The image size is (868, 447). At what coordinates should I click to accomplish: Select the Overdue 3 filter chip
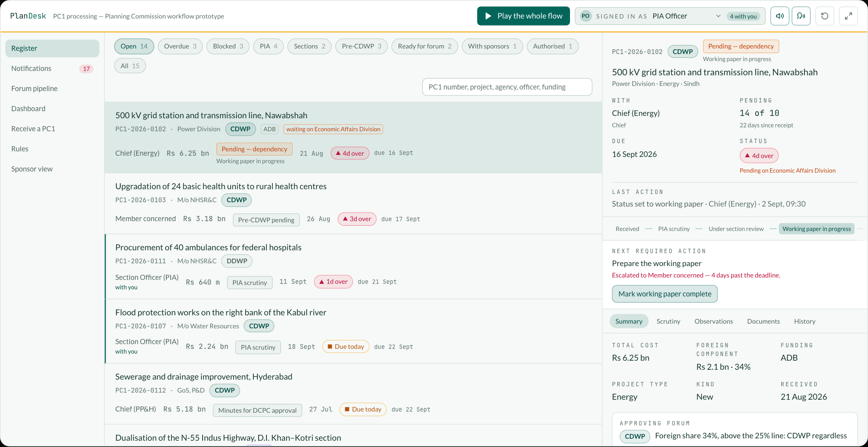click(x=180, y=46)
